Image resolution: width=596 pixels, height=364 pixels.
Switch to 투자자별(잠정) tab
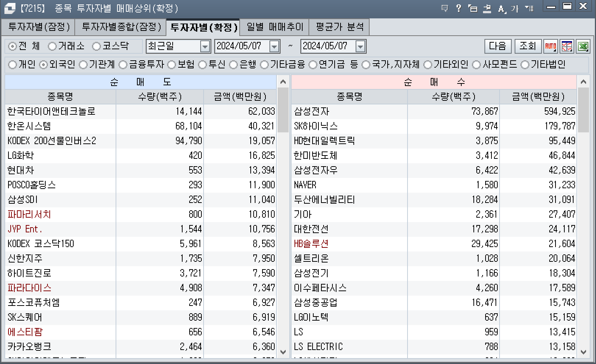tap(39, 27)
